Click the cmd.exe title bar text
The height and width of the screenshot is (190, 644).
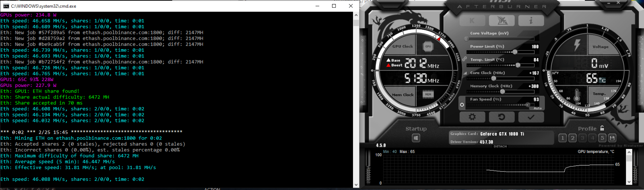[43, 6]
